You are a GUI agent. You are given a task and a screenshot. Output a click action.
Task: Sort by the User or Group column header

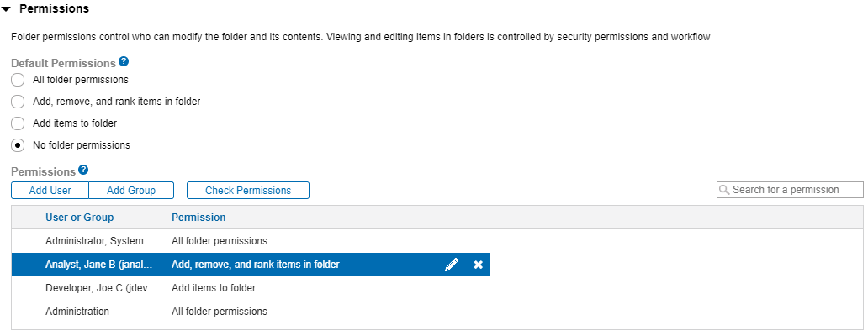79,218
